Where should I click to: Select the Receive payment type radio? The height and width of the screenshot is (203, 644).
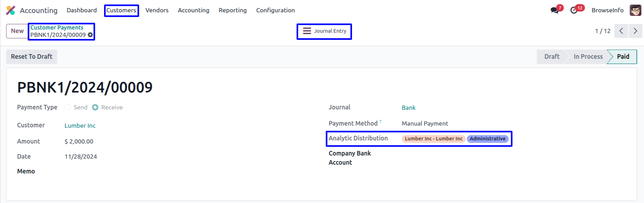(x=95, y=107)
